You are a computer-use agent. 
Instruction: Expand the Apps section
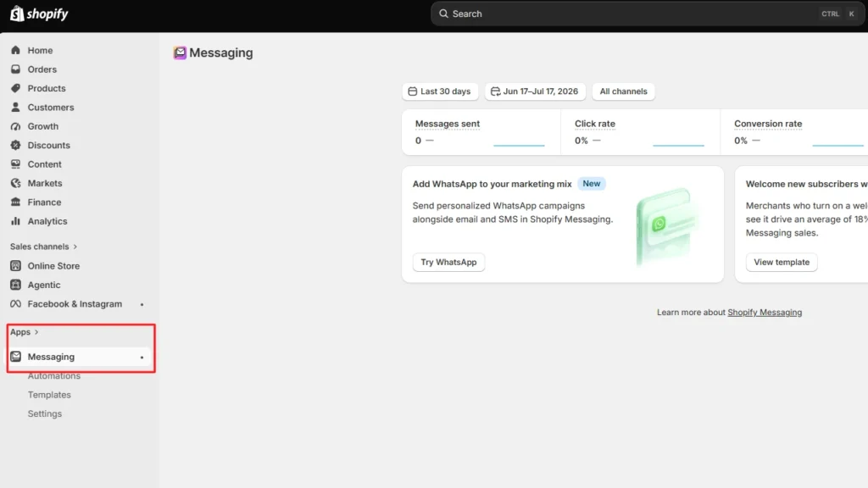click(x=25, y=332)
